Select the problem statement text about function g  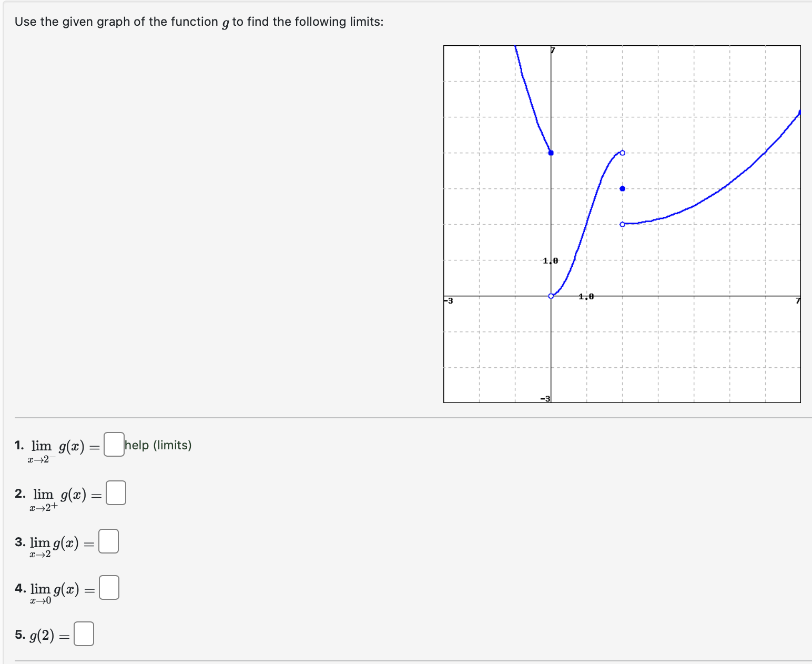pos(199,22)
